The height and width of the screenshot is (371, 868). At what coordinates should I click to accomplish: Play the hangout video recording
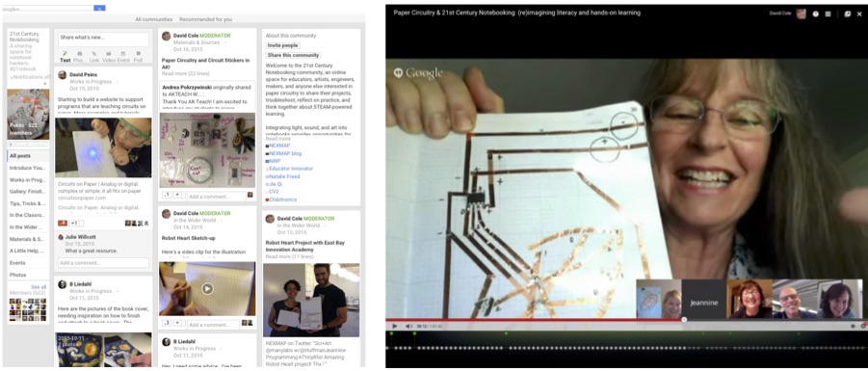(394, 326)
